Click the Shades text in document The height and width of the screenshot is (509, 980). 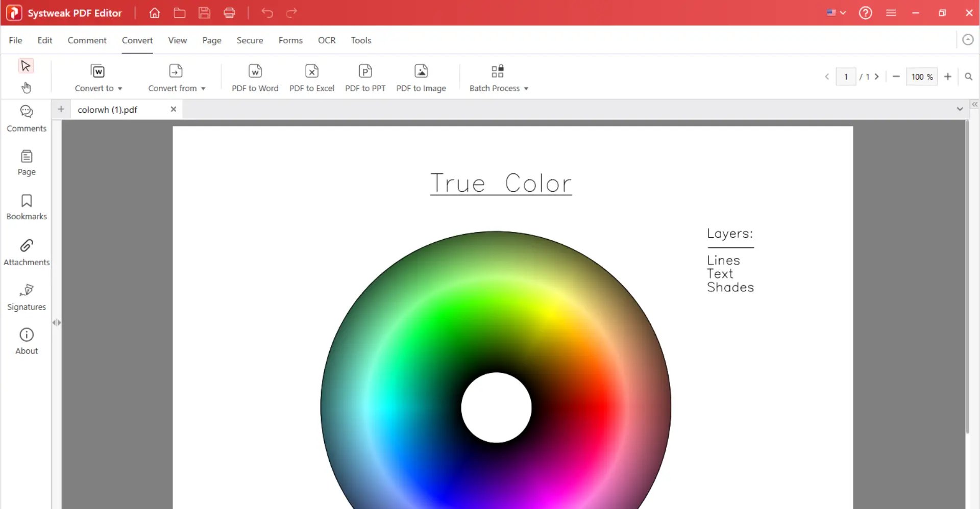point(730,287)
